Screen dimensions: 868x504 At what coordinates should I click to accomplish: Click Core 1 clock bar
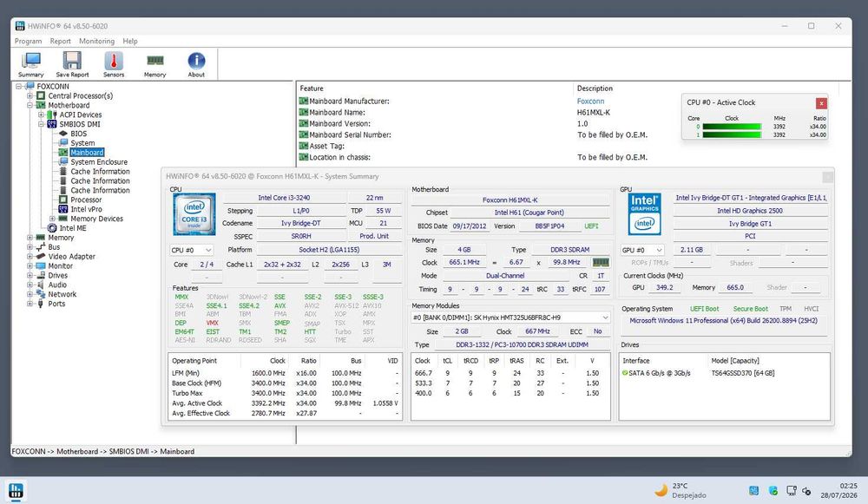coord(732,134)
